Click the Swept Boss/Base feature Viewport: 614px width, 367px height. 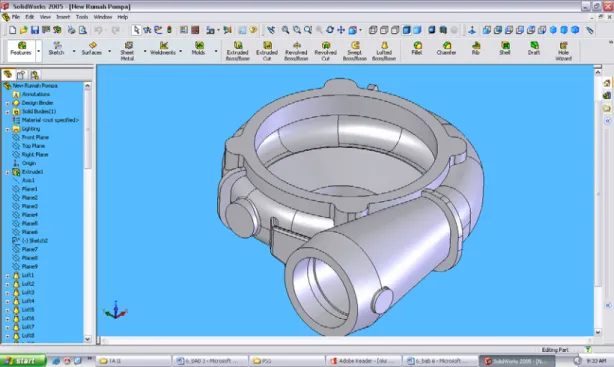pyautogui.click(x=355, y=51)
